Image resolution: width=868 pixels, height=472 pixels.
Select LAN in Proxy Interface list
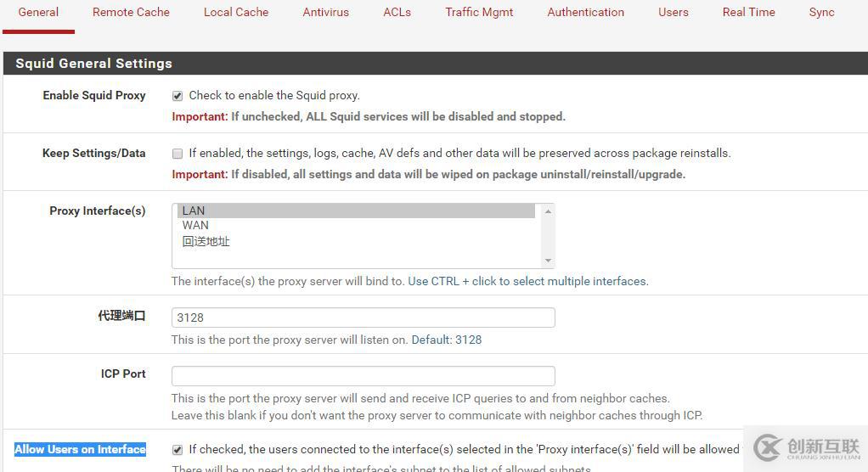(355, 211)
